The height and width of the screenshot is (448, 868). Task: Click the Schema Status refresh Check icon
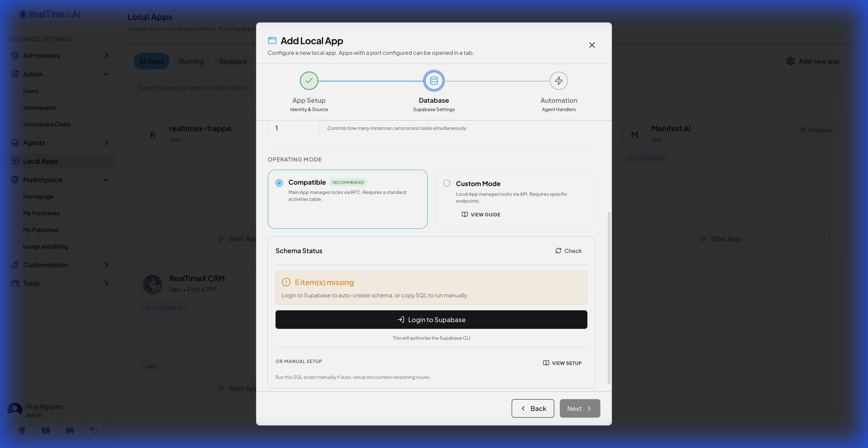coord(558,251)
